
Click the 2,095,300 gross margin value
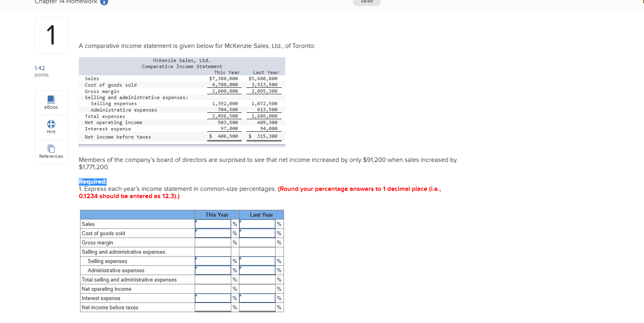pos(264,91)
